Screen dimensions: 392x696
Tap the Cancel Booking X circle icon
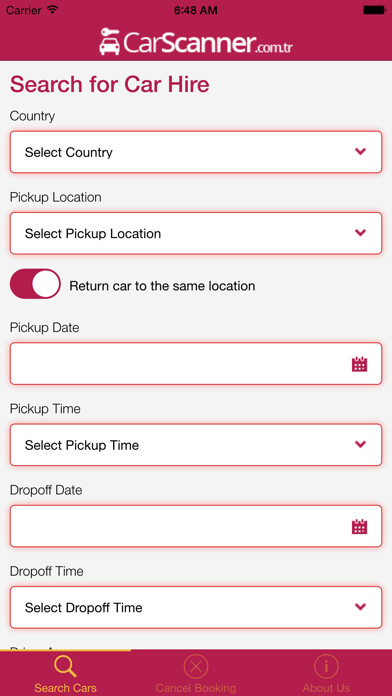[x=196, y=666]
